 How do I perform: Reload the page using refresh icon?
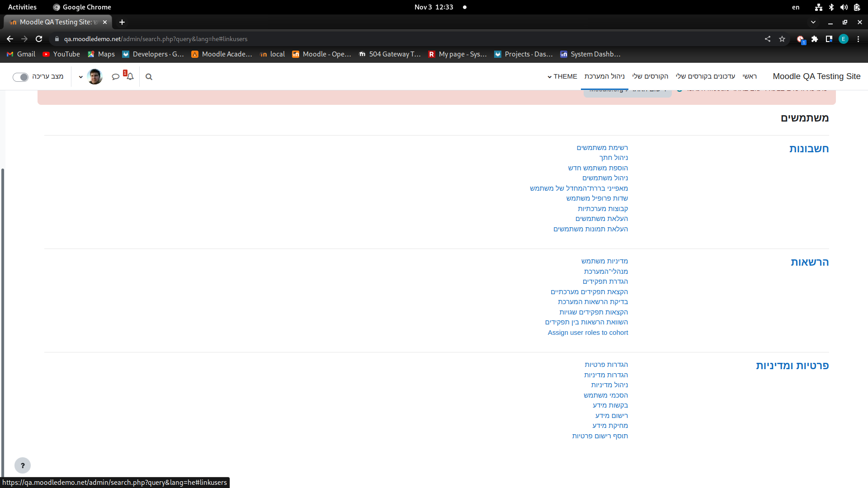click(x=39, y=39)
